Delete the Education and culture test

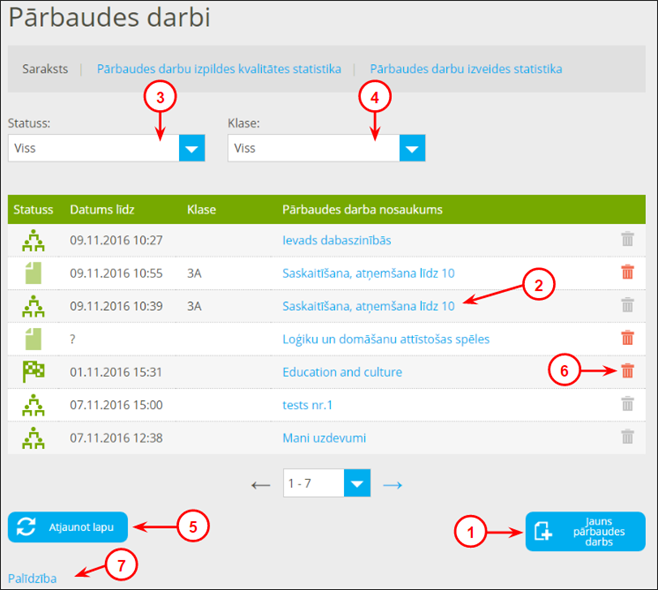627,371
